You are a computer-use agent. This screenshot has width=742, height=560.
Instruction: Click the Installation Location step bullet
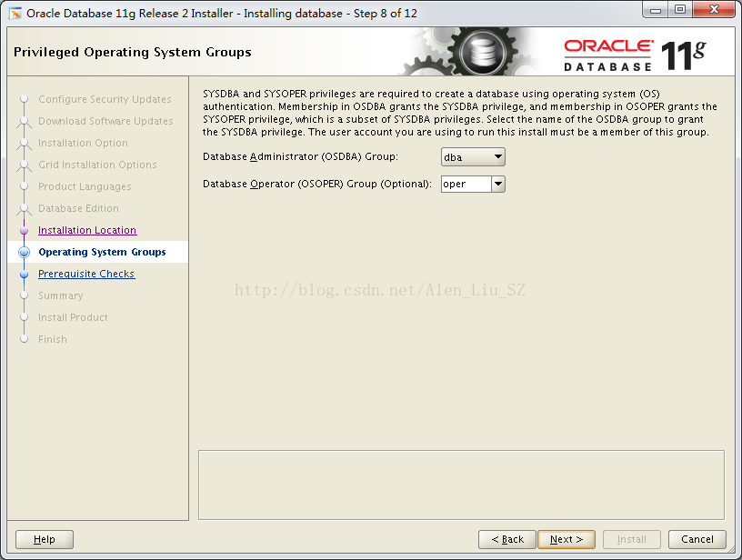pos(25,230)
